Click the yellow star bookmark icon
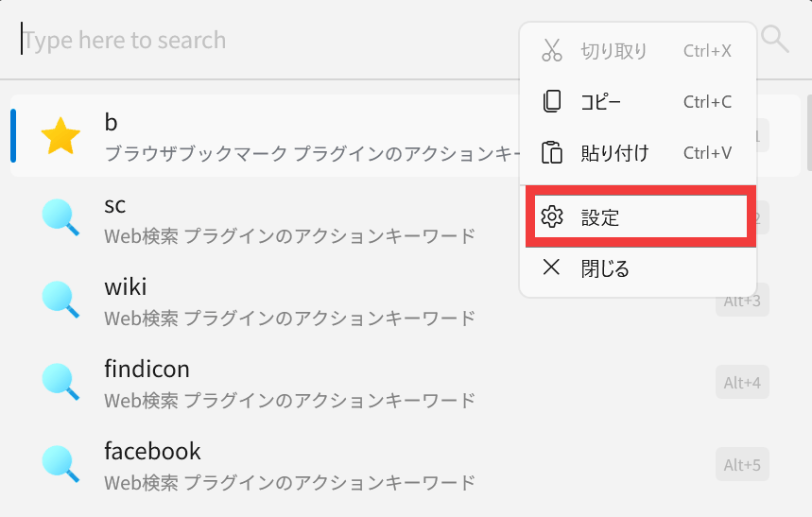 pos(60,136)
